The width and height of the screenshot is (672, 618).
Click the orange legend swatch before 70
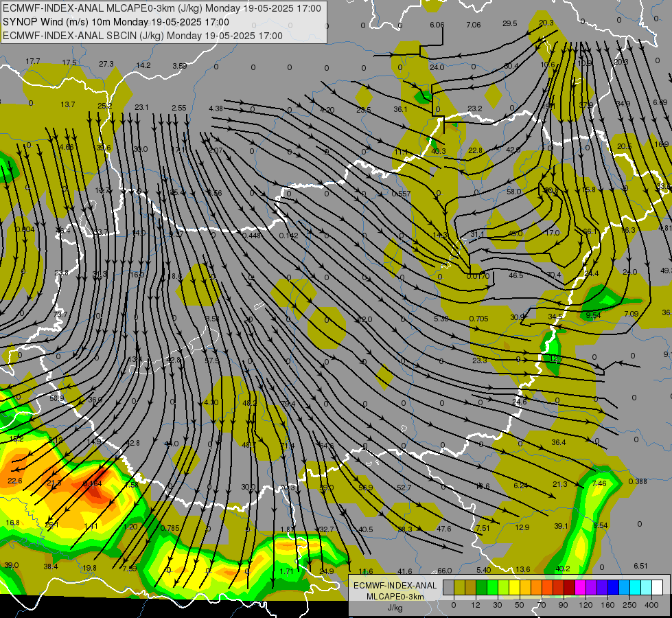click(x=537, y=588)
